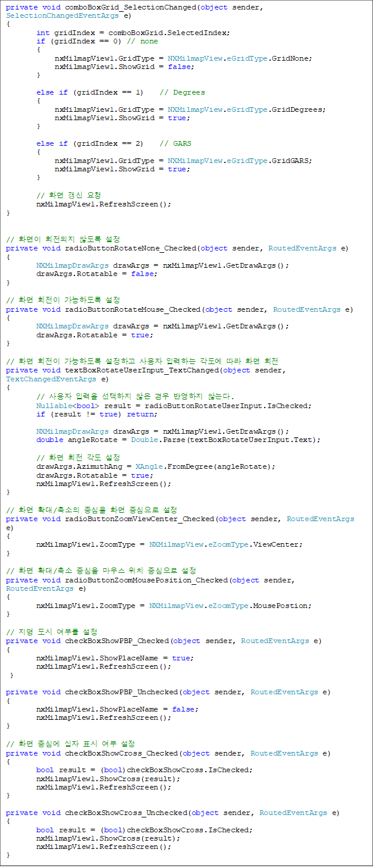This screenshot has width=373, height=868.
Task: Click the checkBoxShowPBP_Unchecked method name
Action: tap(121, 692)
